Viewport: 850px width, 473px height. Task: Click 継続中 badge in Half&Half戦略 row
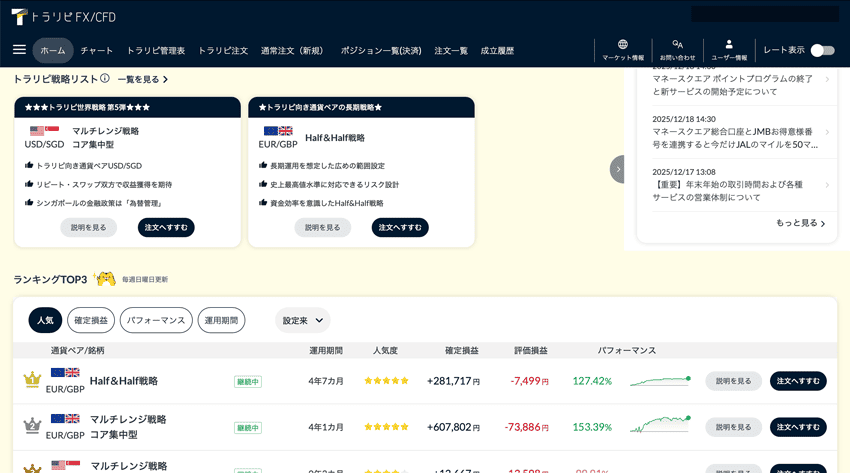click(248, 381)
